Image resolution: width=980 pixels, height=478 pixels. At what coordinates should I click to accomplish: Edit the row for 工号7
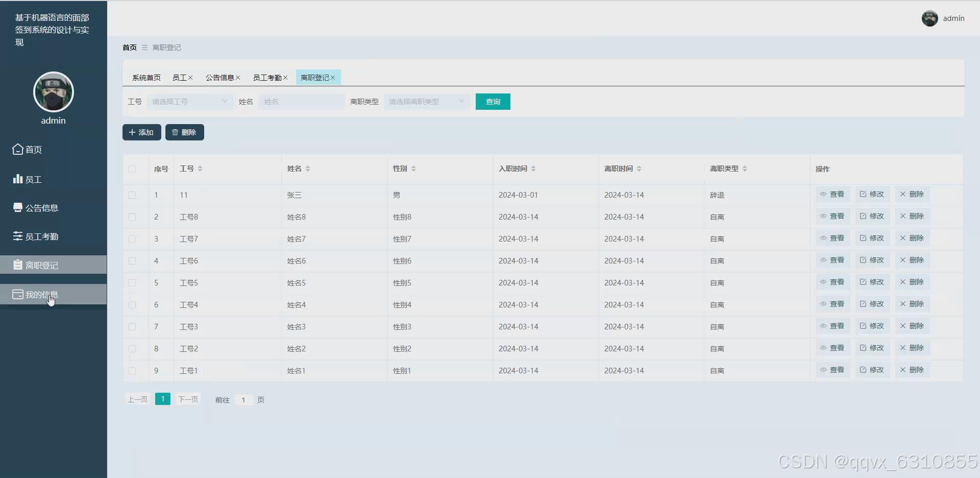872,238
